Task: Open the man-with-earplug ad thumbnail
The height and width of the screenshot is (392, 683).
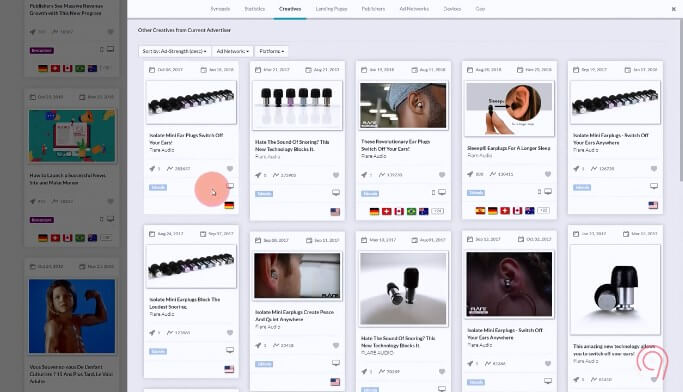Action: click(x=403, y=105)
